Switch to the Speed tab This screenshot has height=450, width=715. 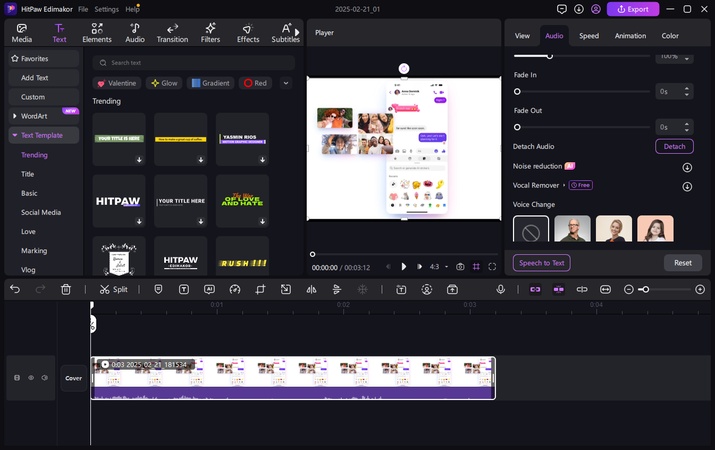point(589,36)
